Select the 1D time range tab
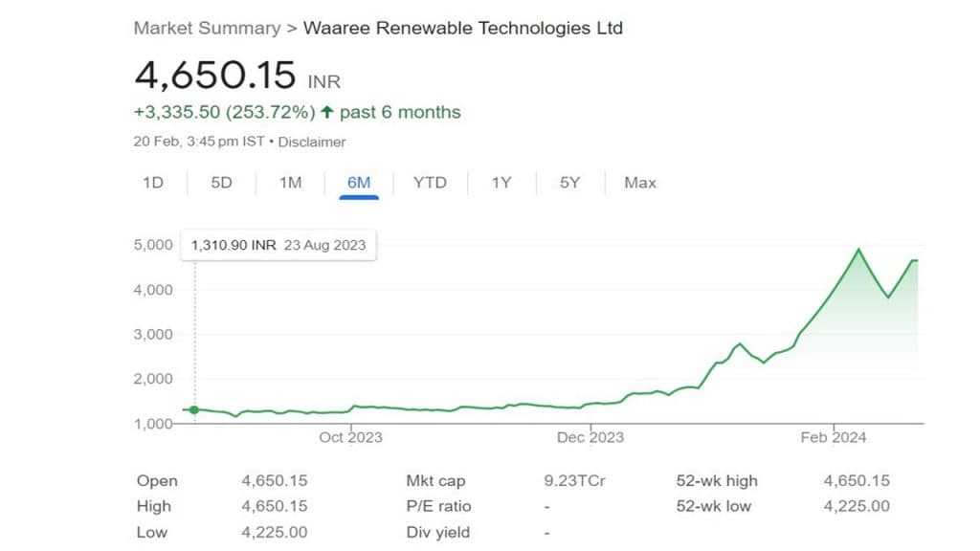Viewport: 980px width, 551px height. pos(153,183)
